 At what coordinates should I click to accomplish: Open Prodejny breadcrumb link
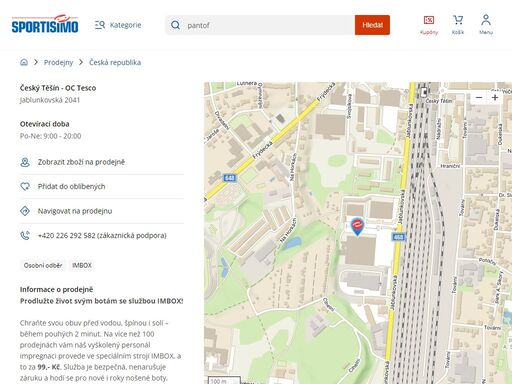(58, 62)
